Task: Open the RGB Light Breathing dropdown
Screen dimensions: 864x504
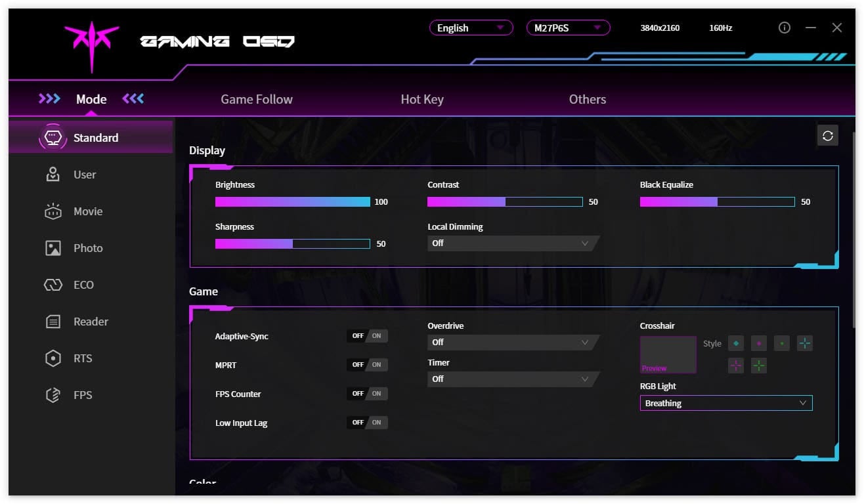Action: (x=726, y=403)
